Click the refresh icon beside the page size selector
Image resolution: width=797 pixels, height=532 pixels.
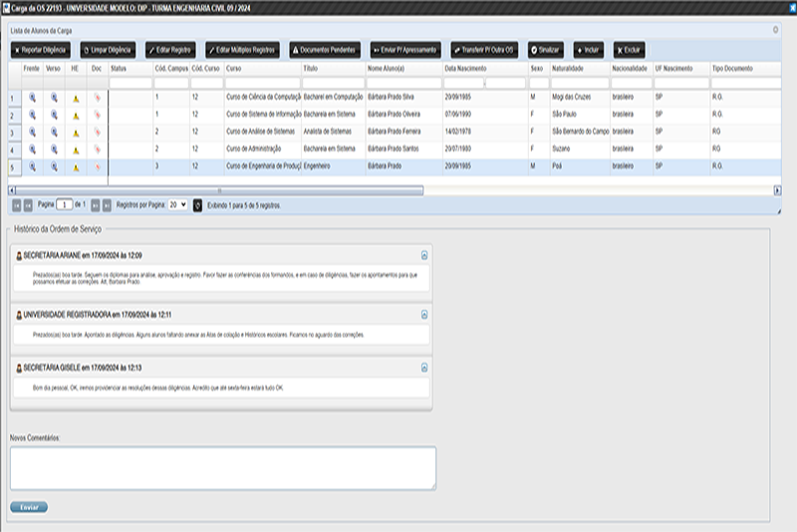pos(197,204)
